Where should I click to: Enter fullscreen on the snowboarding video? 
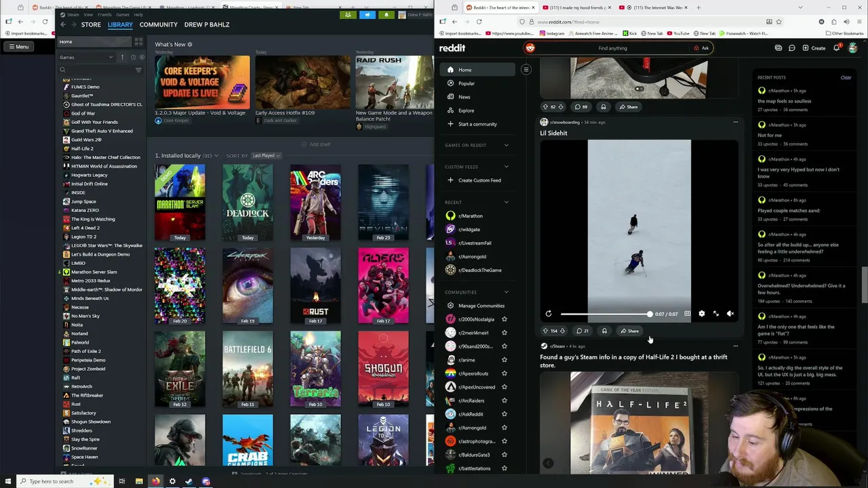[715, 314]
